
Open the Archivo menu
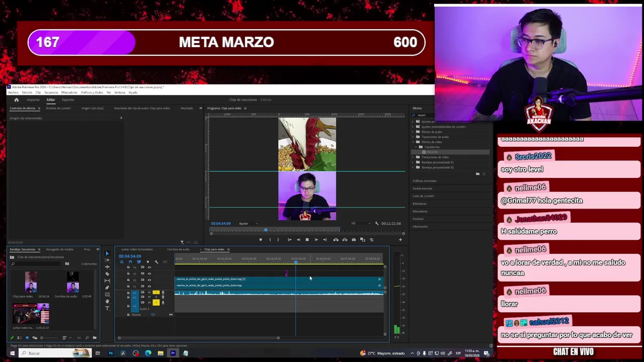pyautogui.click(x=13, y=93)
